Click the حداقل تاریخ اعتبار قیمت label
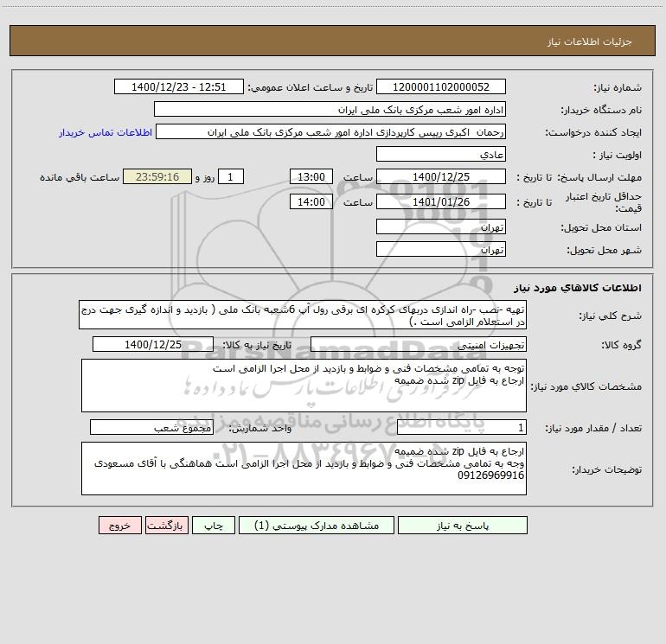The width and height of the screenshot is (666, 644). pos(604,202)
